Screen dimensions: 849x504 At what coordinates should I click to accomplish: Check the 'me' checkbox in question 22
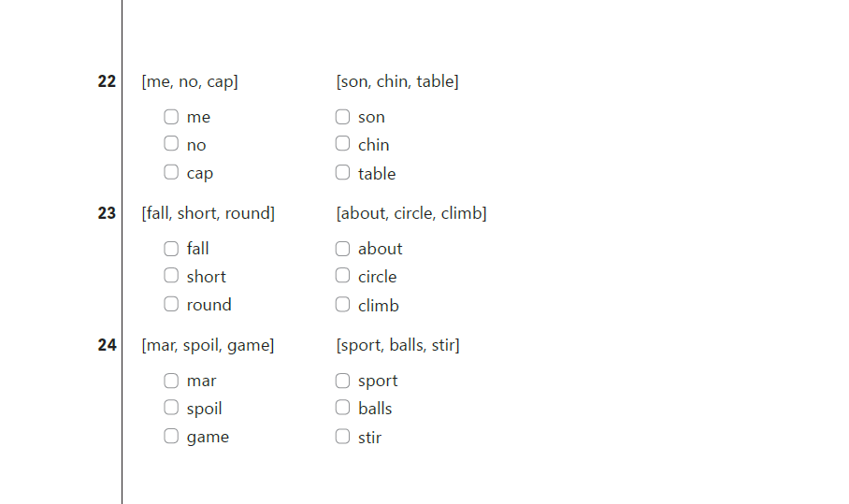tap(171, 117)
